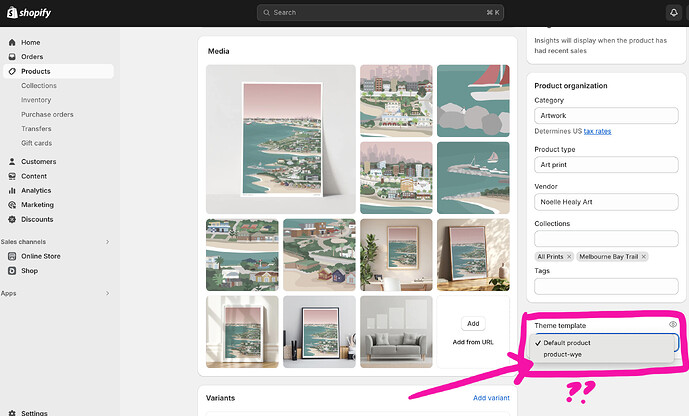
Task: Open the notifications bell
Action: coord(674,13)
